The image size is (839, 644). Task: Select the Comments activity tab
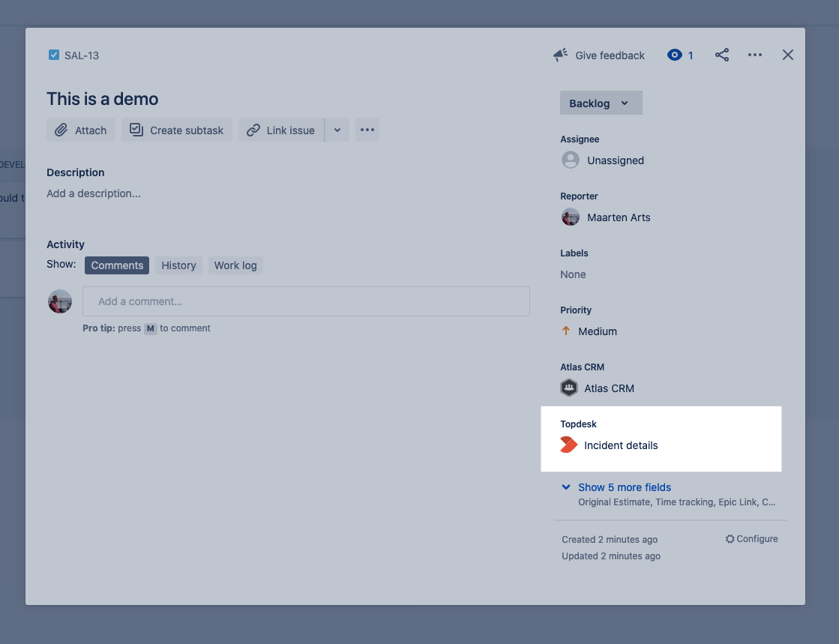117,265
